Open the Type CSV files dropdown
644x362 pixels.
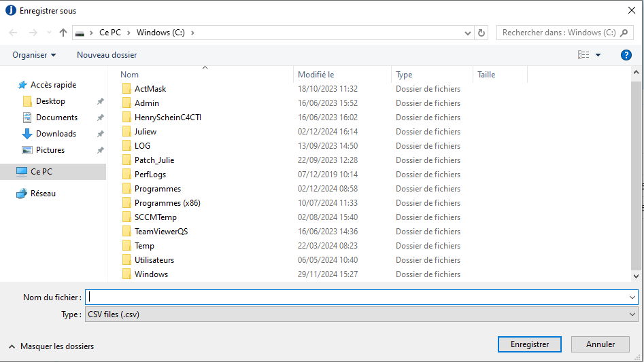[x=361, y=314]
